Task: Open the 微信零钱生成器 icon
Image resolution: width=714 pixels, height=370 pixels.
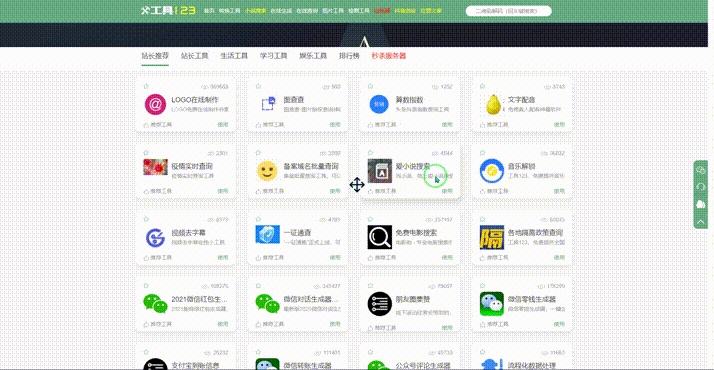Action: tap(492, 304)
